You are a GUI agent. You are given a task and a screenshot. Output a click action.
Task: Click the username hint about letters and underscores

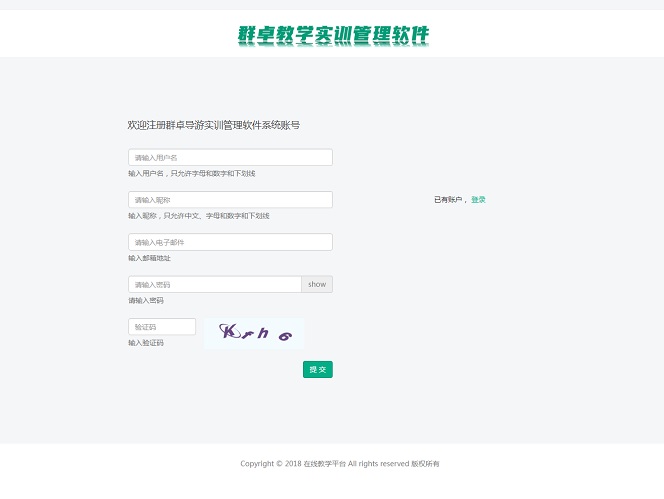191,174
